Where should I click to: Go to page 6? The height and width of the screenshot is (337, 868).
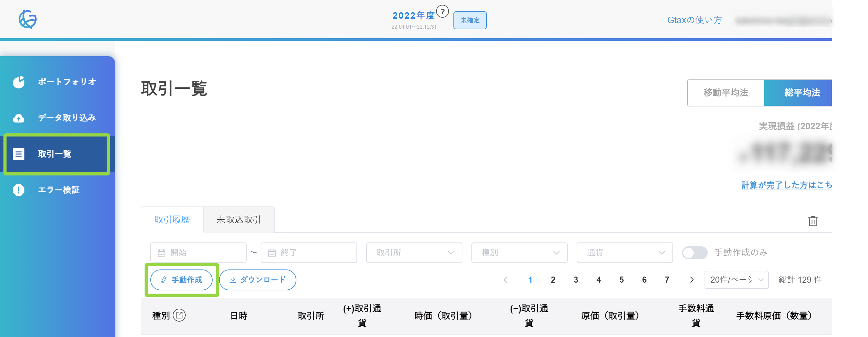click(644, 280)
